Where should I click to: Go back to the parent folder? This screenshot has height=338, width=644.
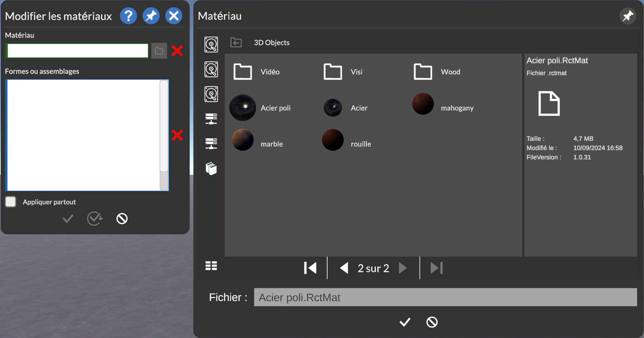coord(236,43)
